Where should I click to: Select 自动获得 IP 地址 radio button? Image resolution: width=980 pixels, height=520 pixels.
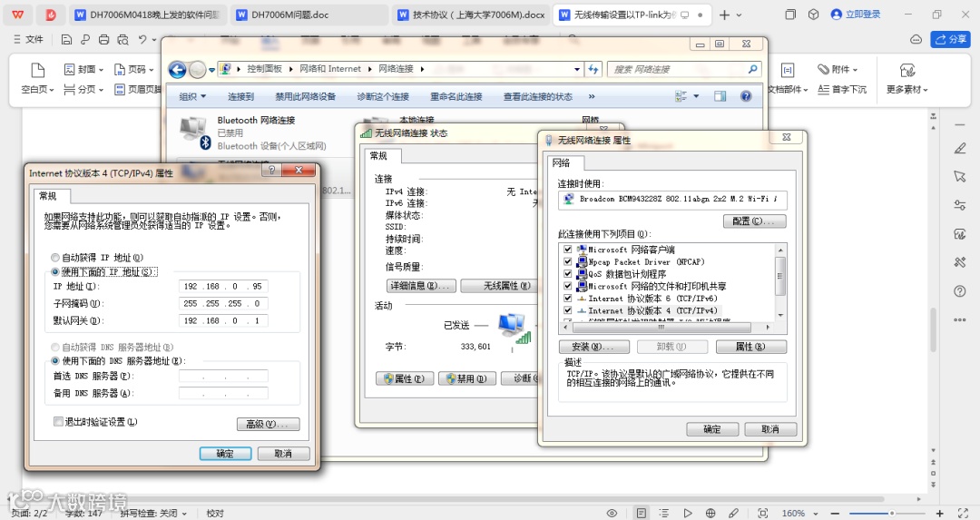click(x=55, y=258)
